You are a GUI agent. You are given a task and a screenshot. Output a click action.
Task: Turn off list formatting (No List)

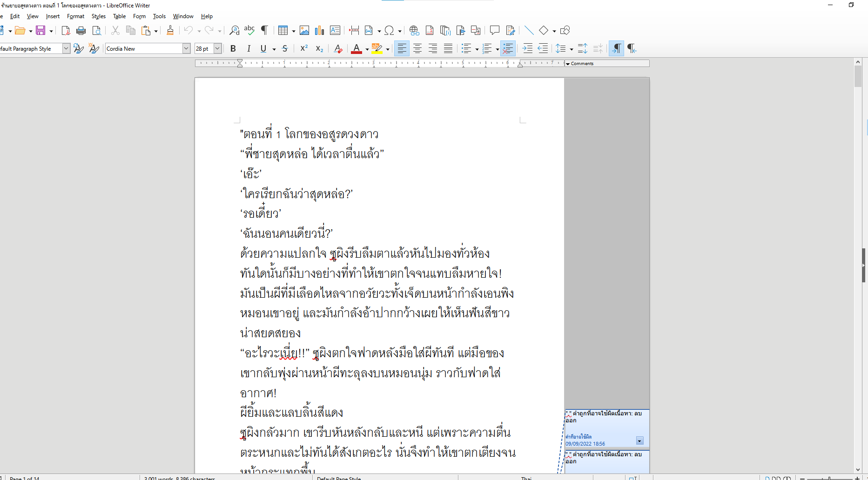pyautogui.click(x=508, y=49)
